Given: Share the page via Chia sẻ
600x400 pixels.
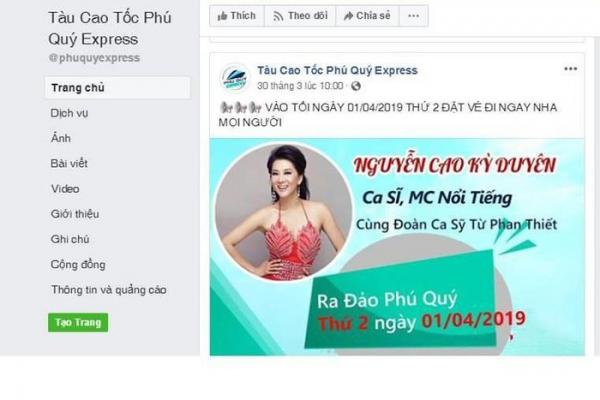Looking at the screenshot, I should pos(367,16).
